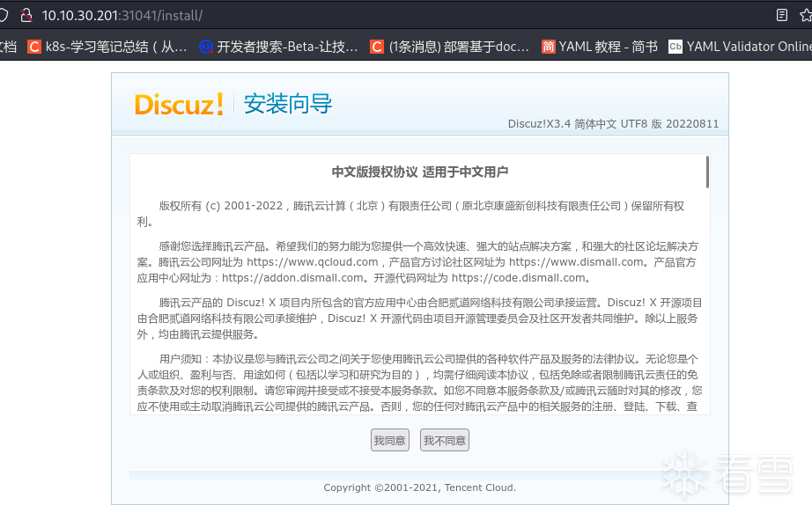Click the address bar URL 10.10.30.201:31041/install/
Screen dimensions: 812x520
coord(122,16)
